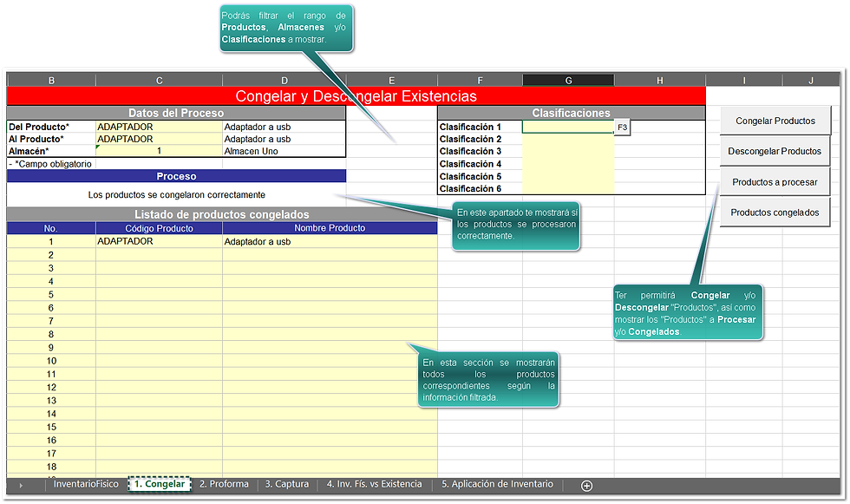This screenshot has height=504, width=850.
Task: Click the 'Clasificaciones' section header
Action: (x=572, y=113)
